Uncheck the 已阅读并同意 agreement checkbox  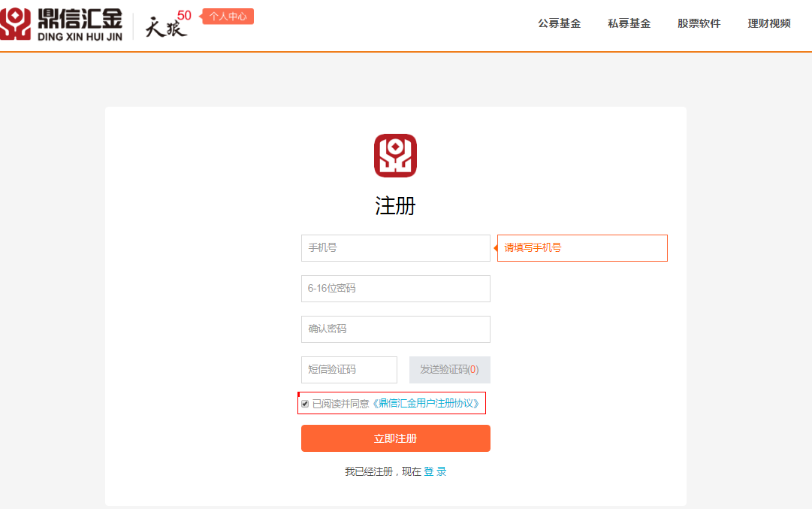305,404
